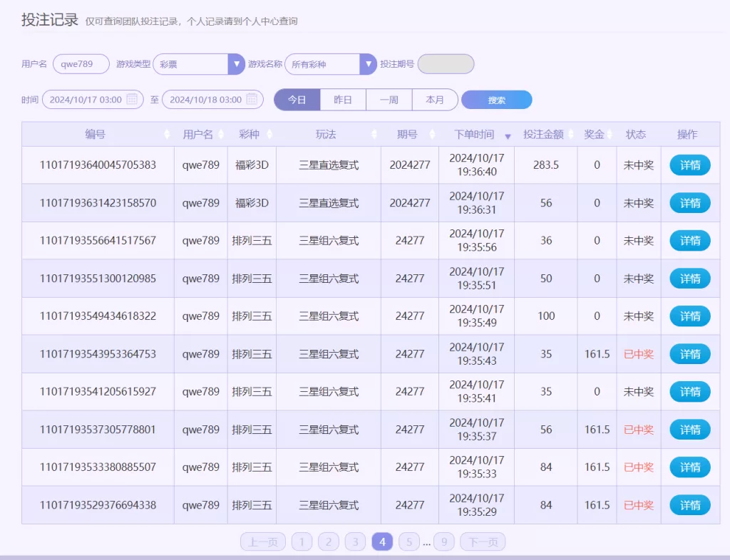
Task: Click period 2024277 in the 19:36:31 row
Action: (410, 203)
